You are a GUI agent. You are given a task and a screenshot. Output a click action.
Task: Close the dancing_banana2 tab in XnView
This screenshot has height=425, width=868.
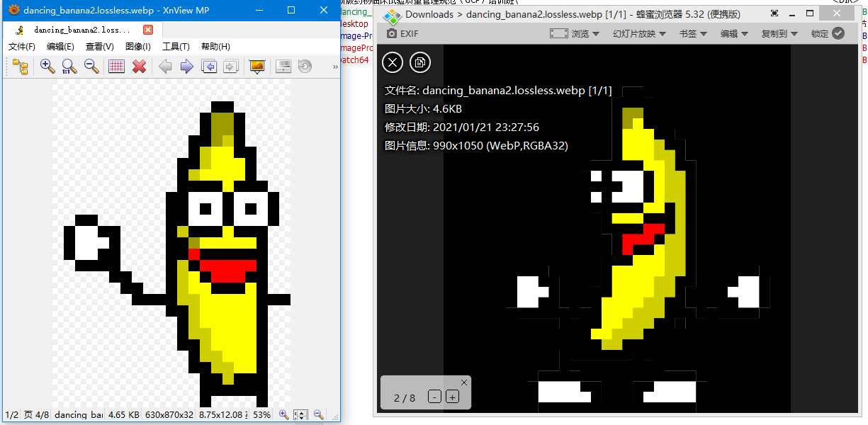click(148, 30)
